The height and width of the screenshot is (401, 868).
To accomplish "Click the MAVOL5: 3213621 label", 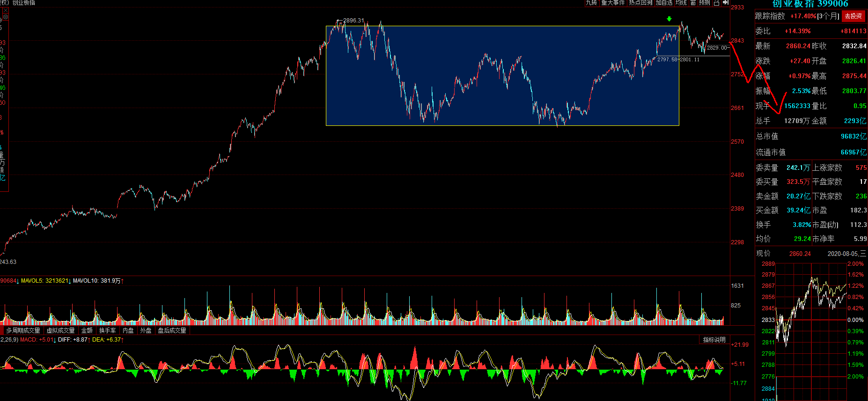I will (x=44, y=281).
